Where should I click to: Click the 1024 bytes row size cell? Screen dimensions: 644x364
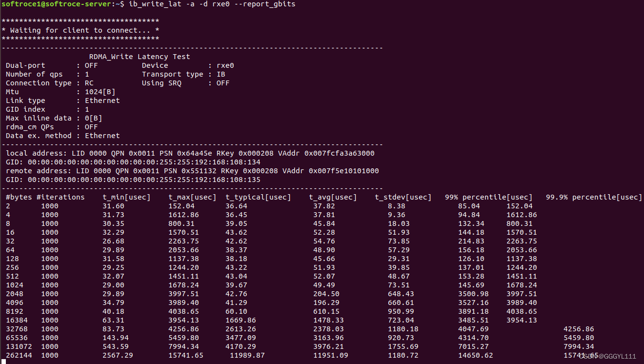coord(14,285)
